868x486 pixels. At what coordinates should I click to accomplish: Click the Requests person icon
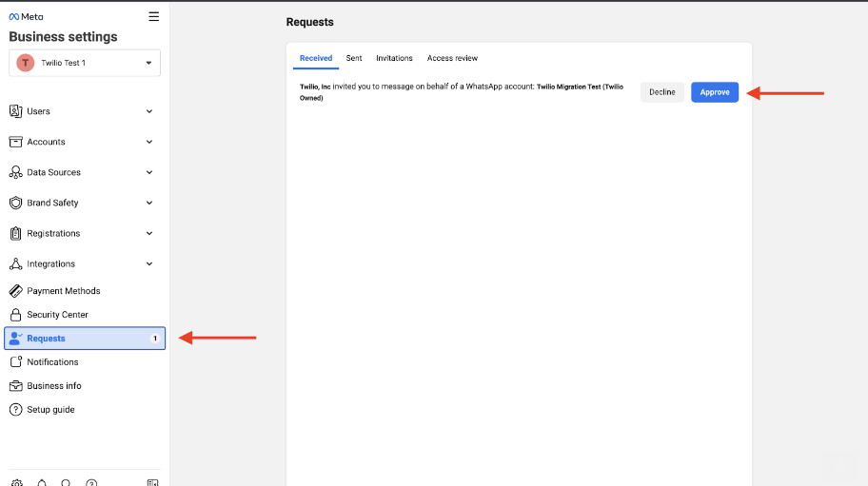15,339
